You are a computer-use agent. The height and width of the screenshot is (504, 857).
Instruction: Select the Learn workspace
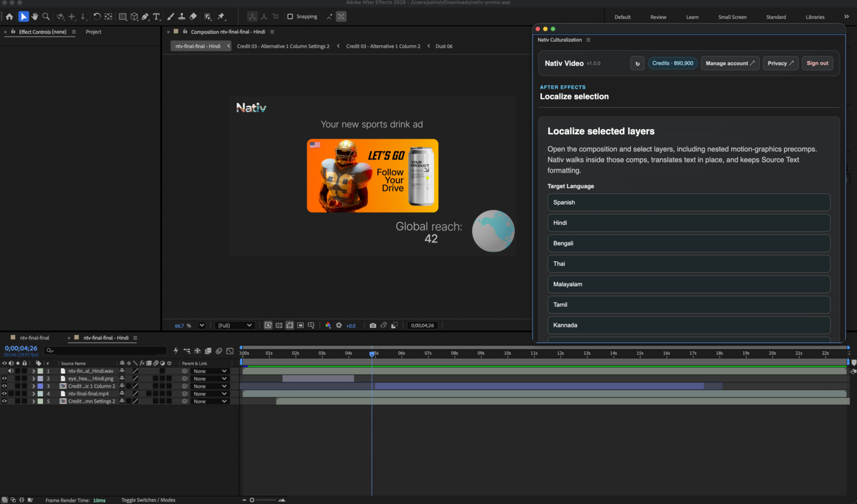tap(692, 17)
